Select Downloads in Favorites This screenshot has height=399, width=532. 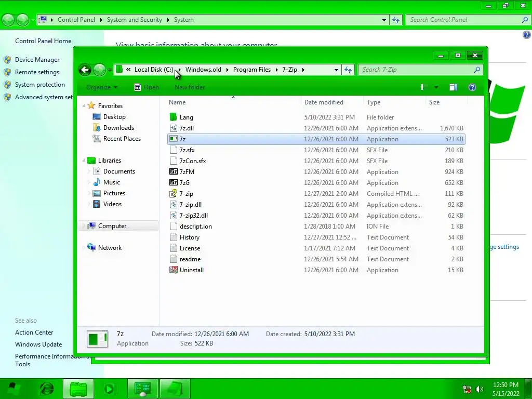coord(118,128)
